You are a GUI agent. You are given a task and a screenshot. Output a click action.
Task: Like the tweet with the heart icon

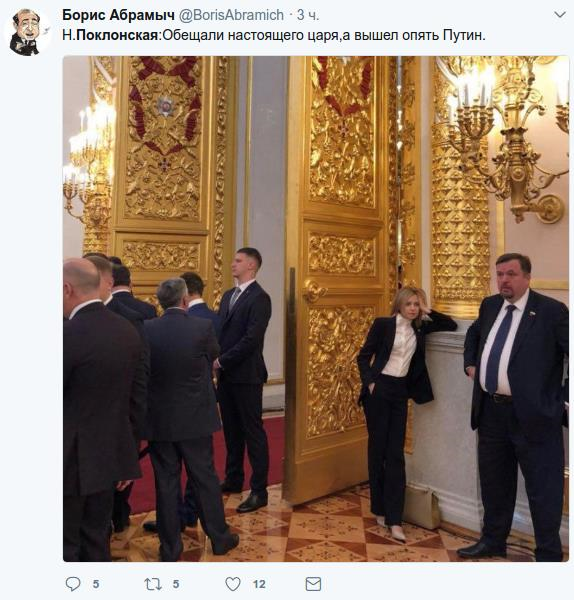233,584
